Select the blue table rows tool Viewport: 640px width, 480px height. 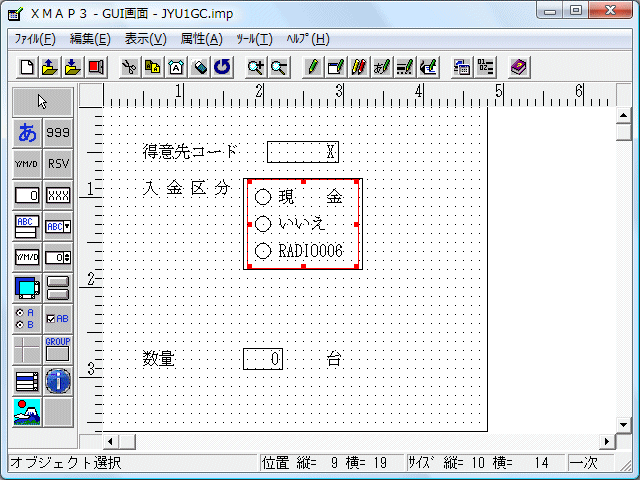[27, 381]
